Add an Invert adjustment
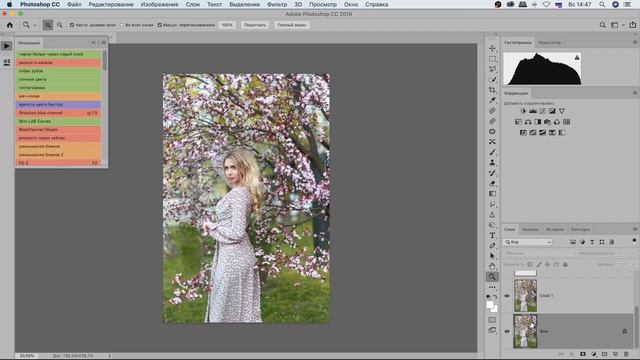This screenshot has width=640, height=360. coord(523,133)
